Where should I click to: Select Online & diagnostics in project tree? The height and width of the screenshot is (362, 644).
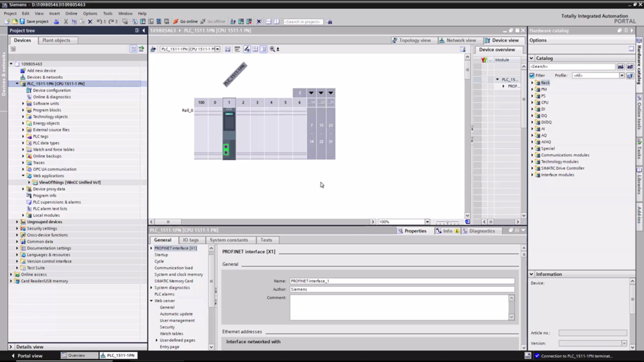pyautogui.click(x=51, y=97)
